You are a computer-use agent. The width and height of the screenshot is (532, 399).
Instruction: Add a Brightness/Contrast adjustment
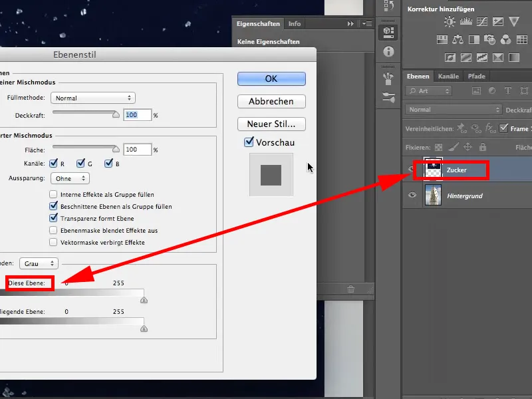point(450,22)
